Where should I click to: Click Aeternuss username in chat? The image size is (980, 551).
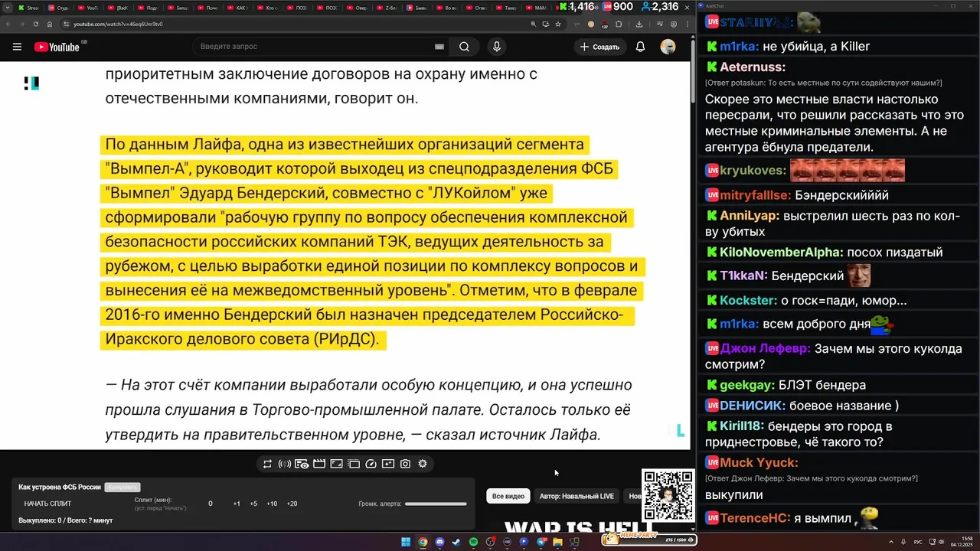[x=753, y=67]
